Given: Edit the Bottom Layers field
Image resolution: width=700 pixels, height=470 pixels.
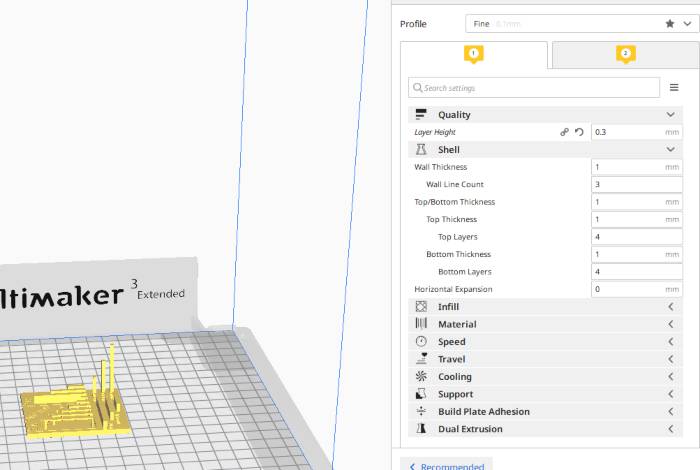Looking at the screenshot, I should [x=637, y=271].
